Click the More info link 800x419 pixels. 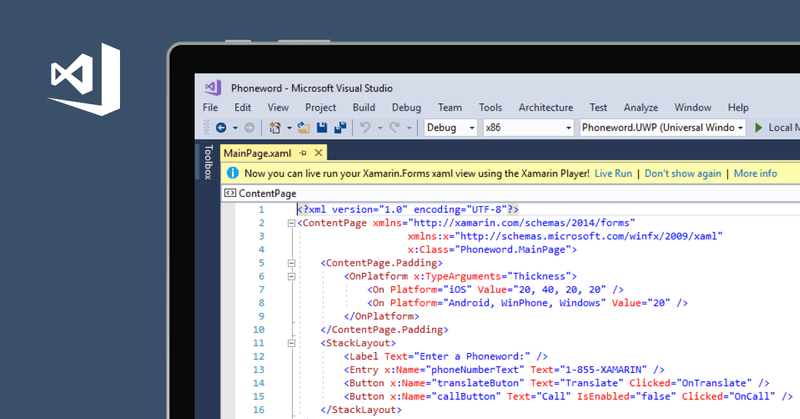click(x=755, y=174)
